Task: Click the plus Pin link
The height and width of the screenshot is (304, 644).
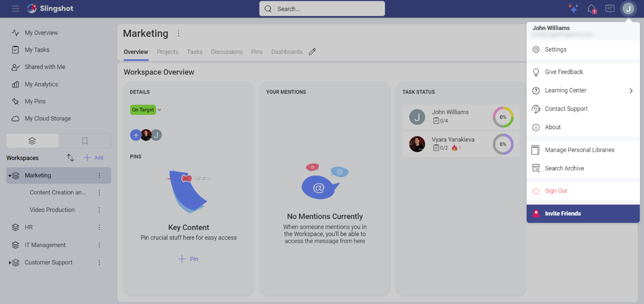Action: coord(188,259)
